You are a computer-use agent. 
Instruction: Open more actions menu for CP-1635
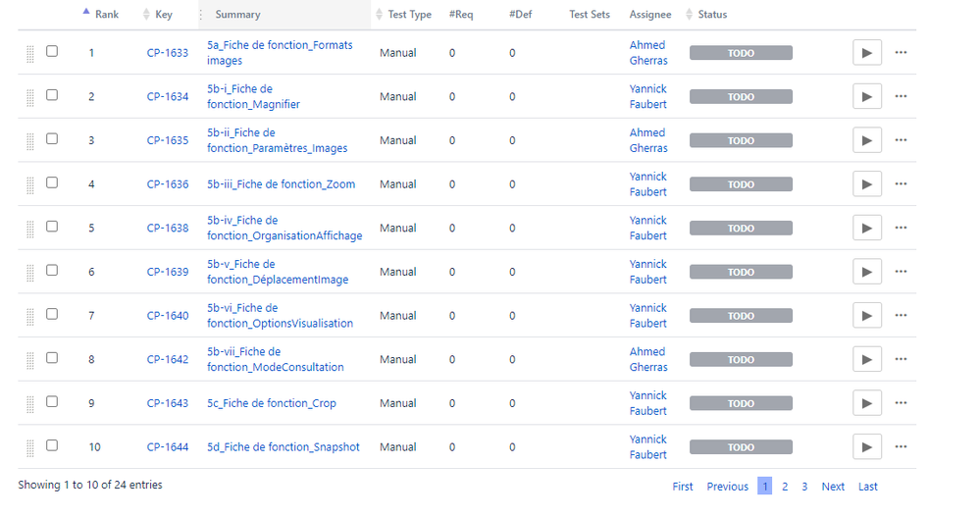point(901,140)
